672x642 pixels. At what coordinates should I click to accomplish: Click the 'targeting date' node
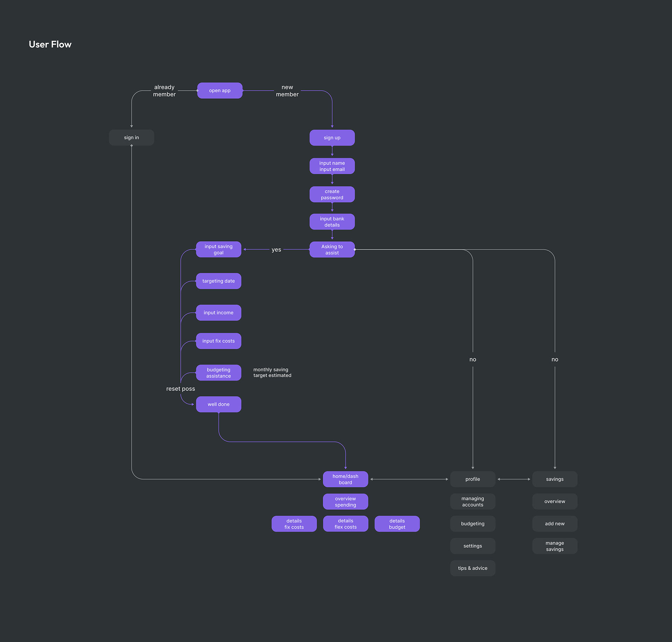pos(218,281)
